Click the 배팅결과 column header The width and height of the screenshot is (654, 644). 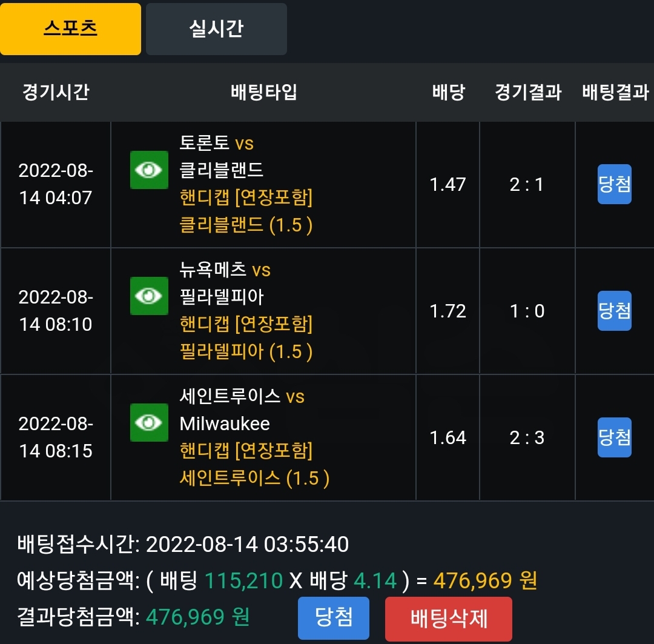click(615, 92)
